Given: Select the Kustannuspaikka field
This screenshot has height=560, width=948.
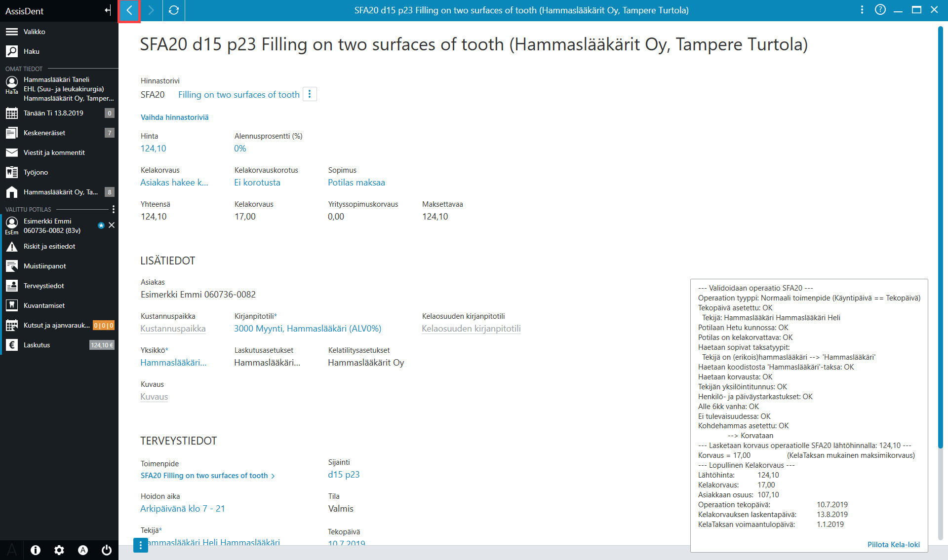Looking at the screenshot, I should point(173,329).
